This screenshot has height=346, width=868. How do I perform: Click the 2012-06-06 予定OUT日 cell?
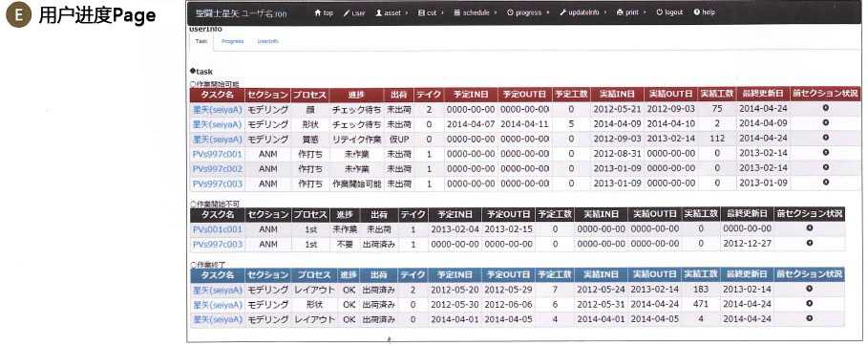[x=508, y=304]
